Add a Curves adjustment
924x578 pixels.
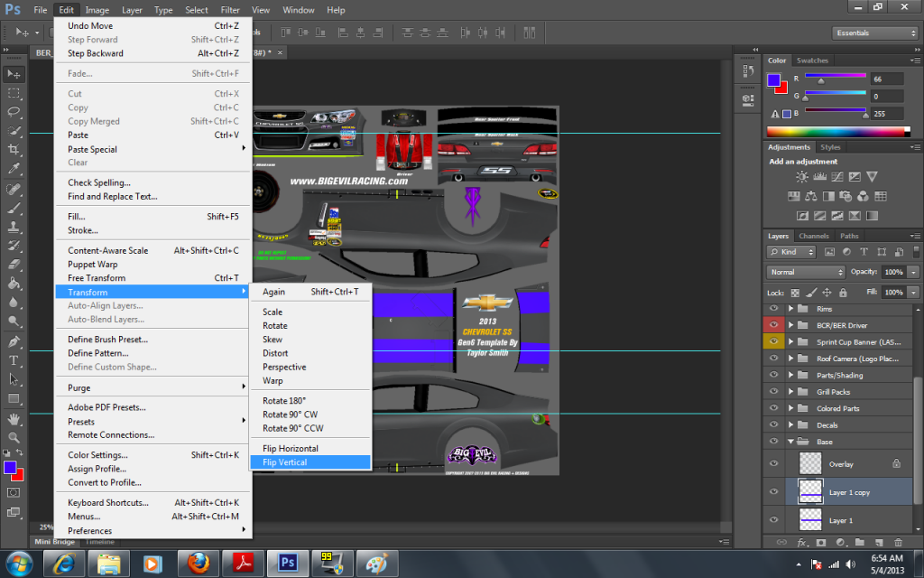(836, 176)
